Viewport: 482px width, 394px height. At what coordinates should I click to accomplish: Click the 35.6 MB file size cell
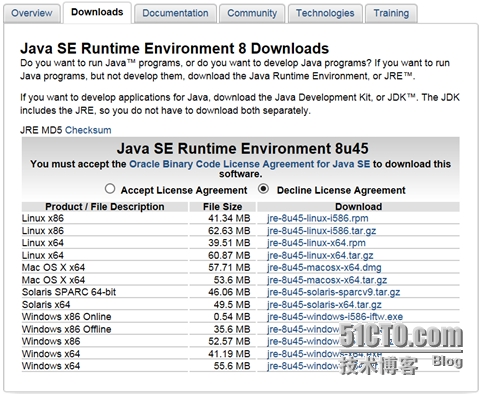(x=232, y=329)
